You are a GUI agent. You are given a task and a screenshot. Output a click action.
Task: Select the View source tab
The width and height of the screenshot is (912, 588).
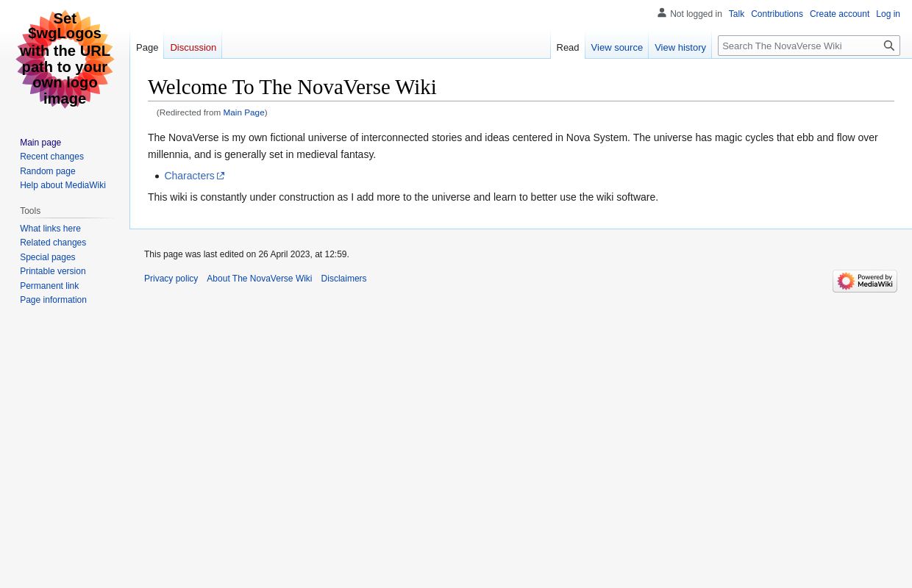pos(616,47)
